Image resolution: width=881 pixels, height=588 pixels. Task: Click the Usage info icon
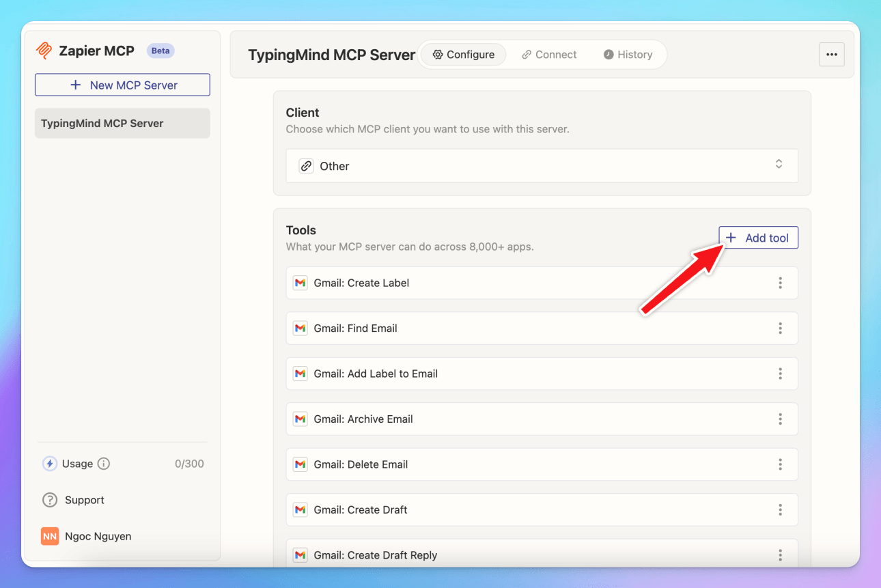104,464
